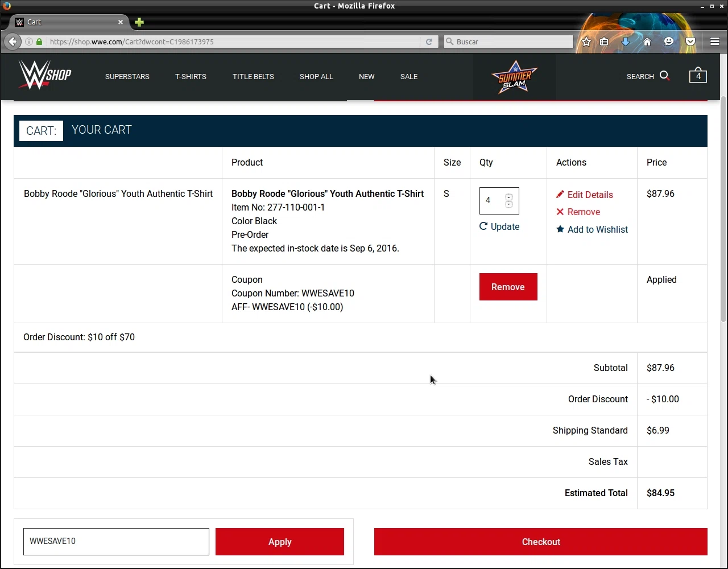728x569 pixels.
Task: Open the NEW menu item
Action: 367,76
